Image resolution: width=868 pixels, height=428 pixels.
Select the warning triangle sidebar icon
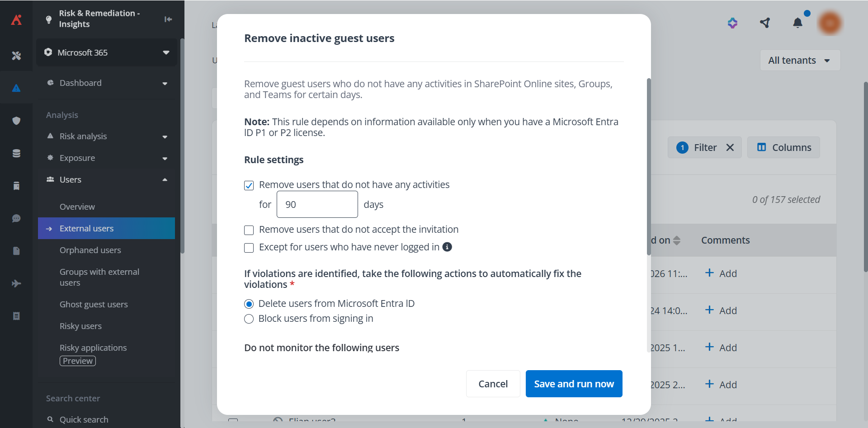click(16, 88)
